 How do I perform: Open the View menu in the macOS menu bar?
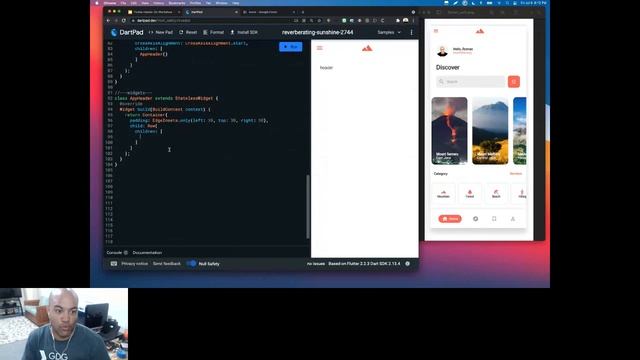(145, 3)
